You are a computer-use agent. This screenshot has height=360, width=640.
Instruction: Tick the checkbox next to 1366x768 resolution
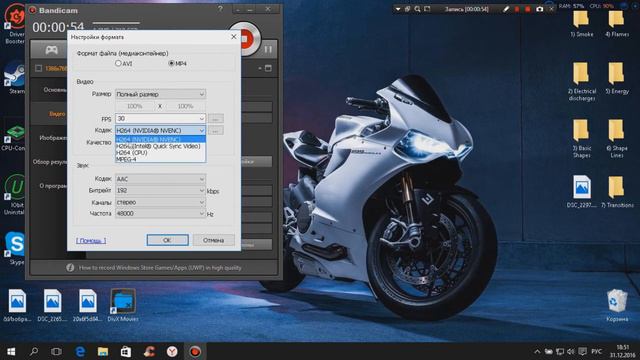pos(38,68)
